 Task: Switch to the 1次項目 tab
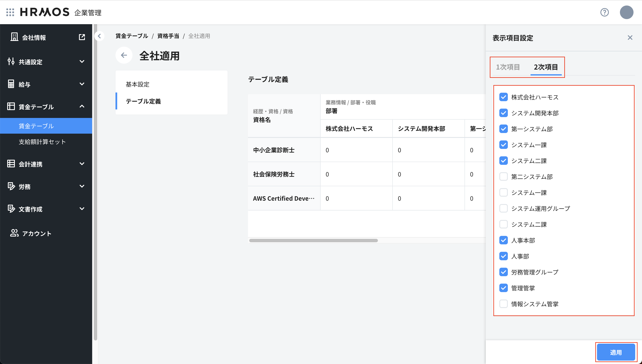508,67
